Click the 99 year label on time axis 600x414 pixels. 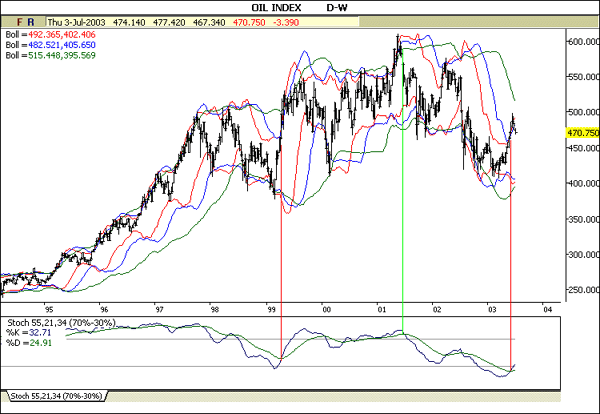(x=271, y=309)
